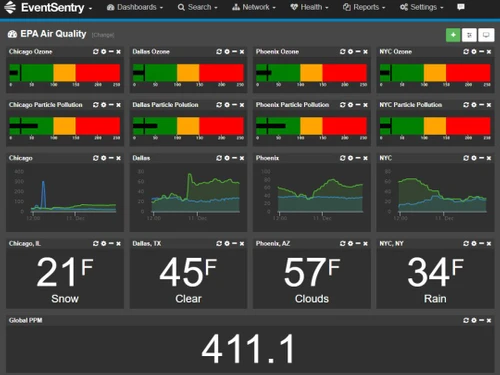Open gear settings of Dallas chart widget

pos(227,158)
